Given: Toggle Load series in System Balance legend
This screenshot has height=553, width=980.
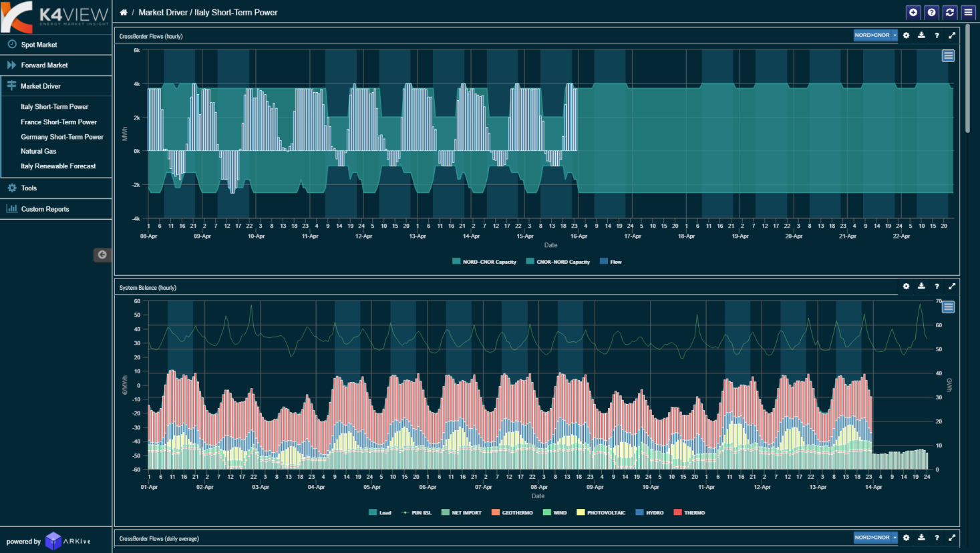Looking at the screenshot, I should click(380, 513).
